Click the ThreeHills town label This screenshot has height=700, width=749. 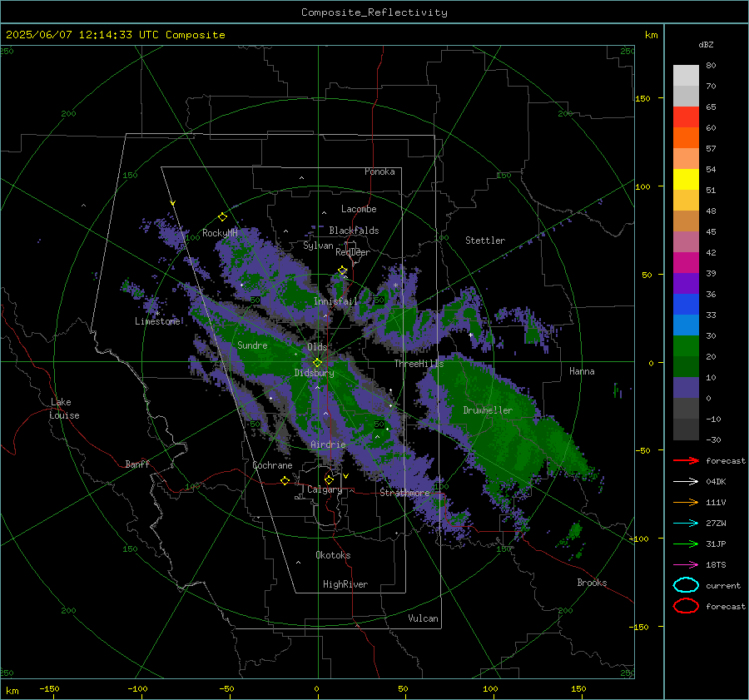click(x=419, y=364)
